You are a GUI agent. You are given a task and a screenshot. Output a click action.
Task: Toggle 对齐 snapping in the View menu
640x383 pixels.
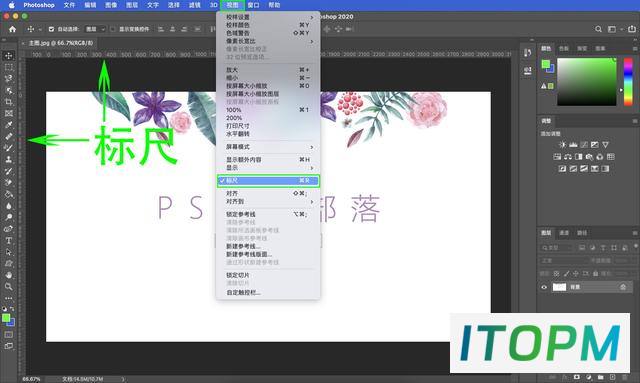pyautogui.click(x=268, y=193)
